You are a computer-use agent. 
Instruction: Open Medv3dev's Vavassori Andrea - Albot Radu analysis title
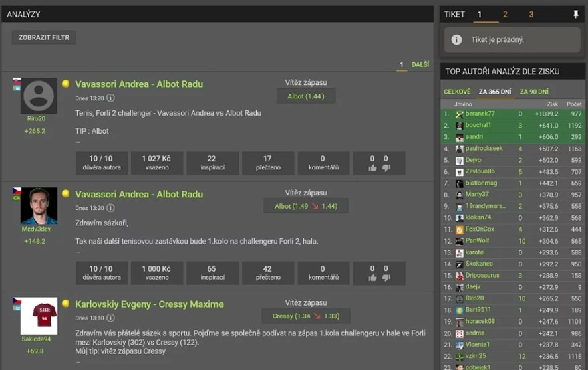coord(139,194)
